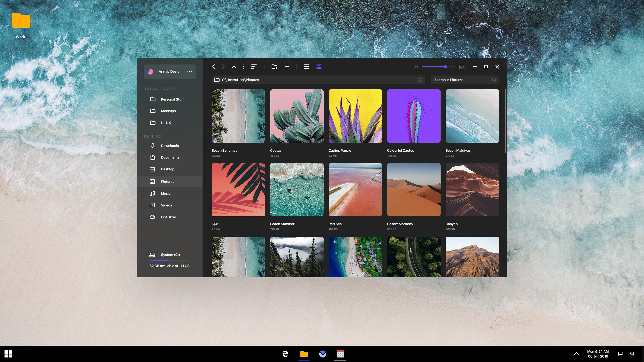Open Asylab Design account options menu
644x362 pixels.
click(x=189, y=72)
